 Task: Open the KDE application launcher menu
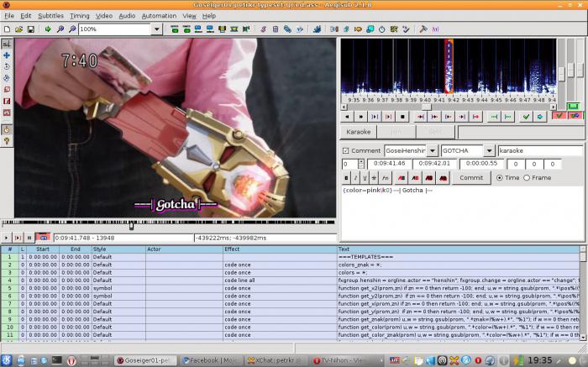tap(7, 360)
